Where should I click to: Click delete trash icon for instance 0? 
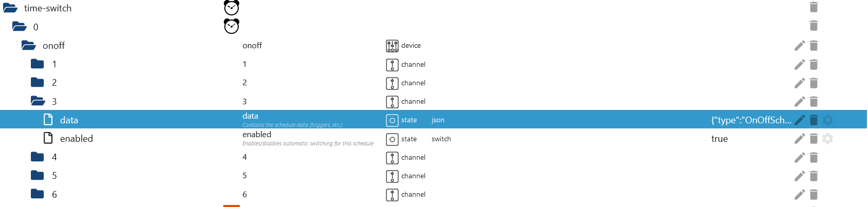(813, 26)
